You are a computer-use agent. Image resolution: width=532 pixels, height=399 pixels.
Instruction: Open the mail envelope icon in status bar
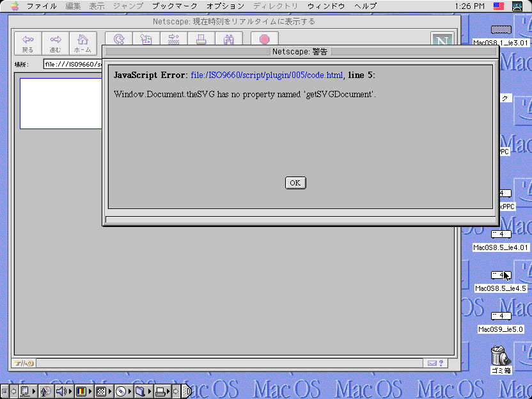432,363
